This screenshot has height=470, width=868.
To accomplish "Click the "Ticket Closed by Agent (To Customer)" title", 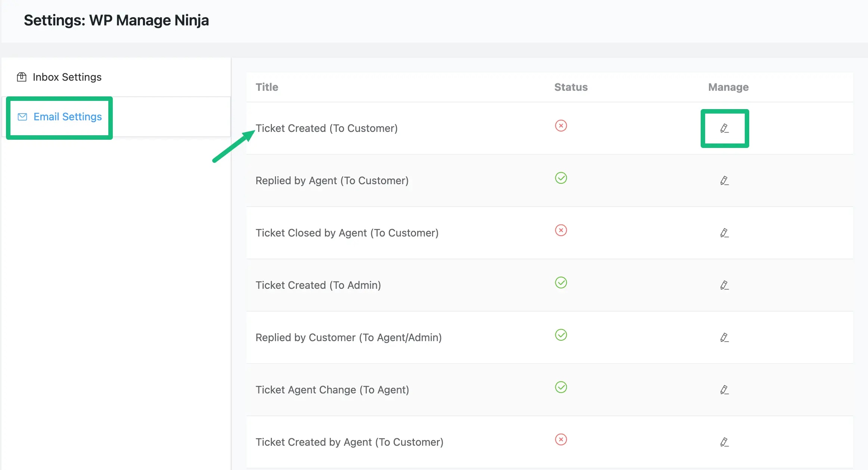I will (347, 233).
